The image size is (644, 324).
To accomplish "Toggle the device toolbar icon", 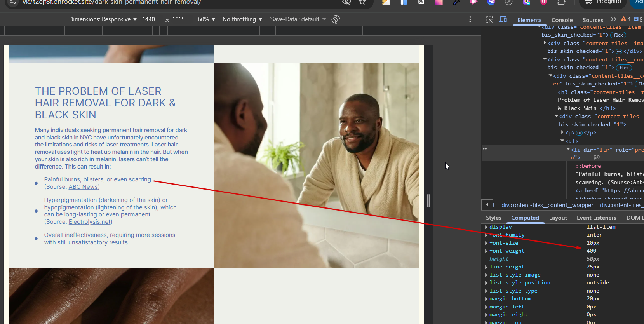I will tap(503, 19).
